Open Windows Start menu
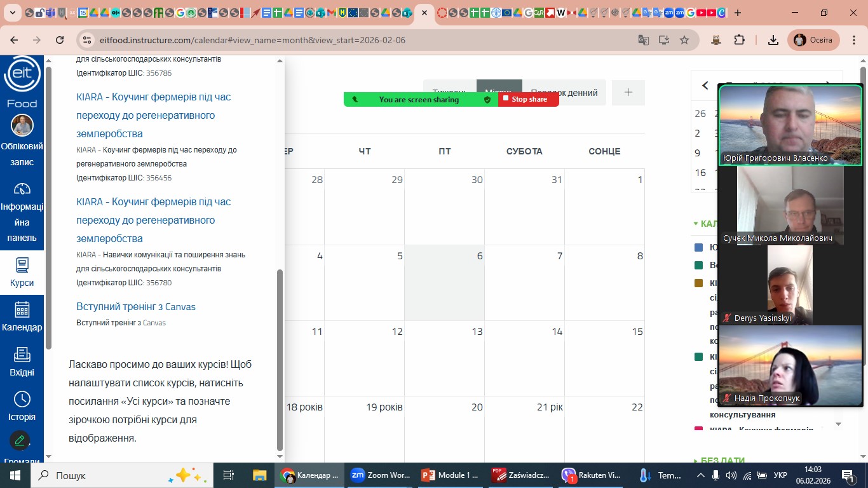The height and width of the screenshot is (488, 868). point(15,475)
